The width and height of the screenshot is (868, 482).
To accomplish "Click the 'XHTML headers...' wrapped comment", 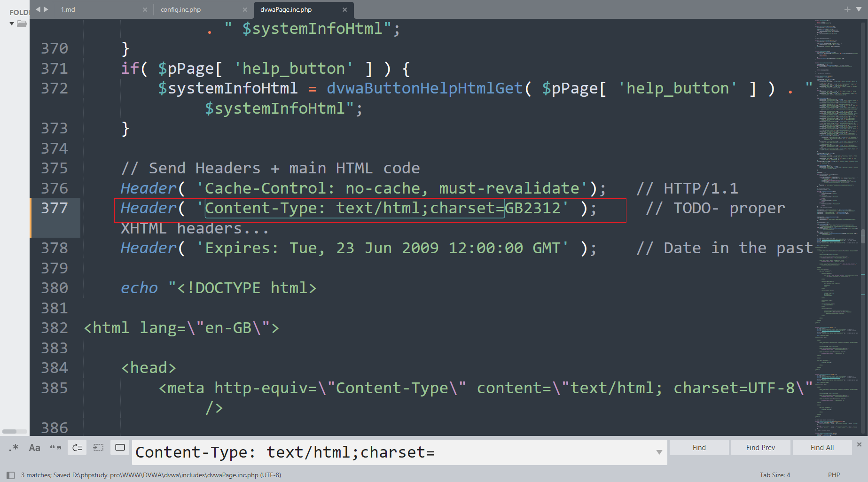I will [195, 228].
